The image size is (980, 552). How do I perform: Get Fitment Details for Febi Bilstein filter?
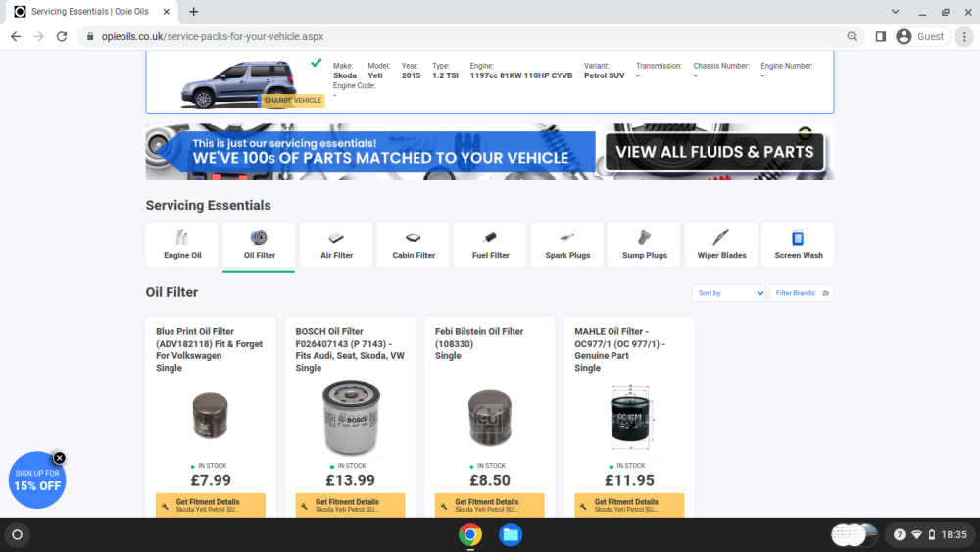pos(489,505)
